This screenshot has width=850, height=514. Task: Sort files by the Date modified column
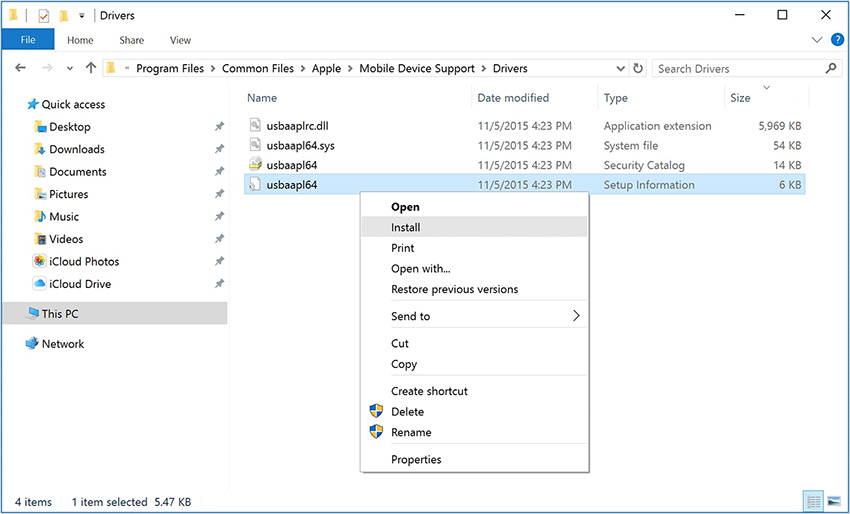[x=513, y=98]
